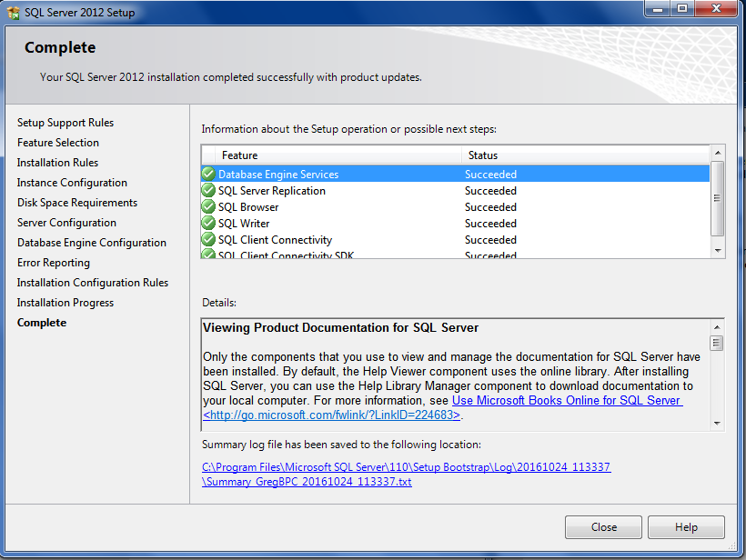The image size is (746, 560).
Task: Maximize the SQL Server 2012 Setup window
Action: coord(682,8)
